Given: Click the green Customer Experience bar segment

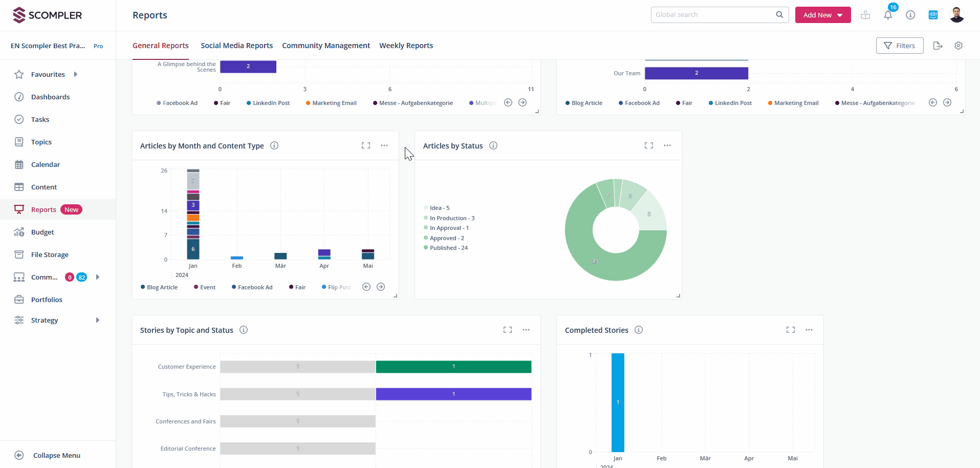Looking at the screenshot, I should 453,367.
